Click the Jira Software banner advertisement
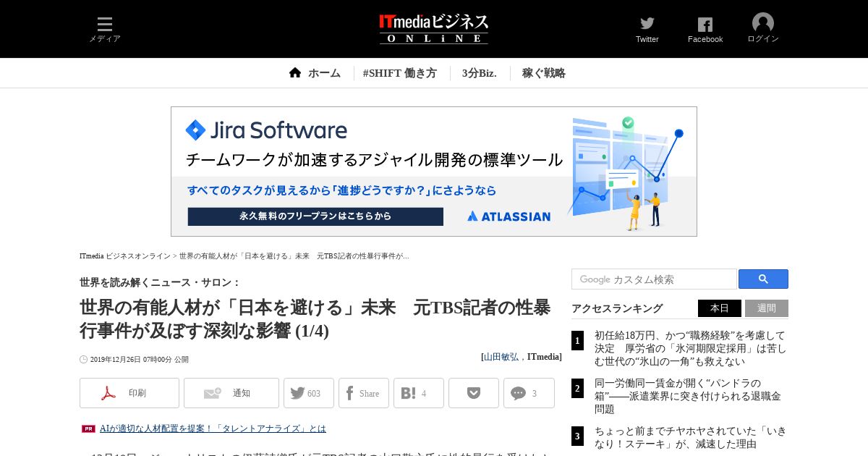The height and width of the screenshot is (456, 868). point(434,172)
